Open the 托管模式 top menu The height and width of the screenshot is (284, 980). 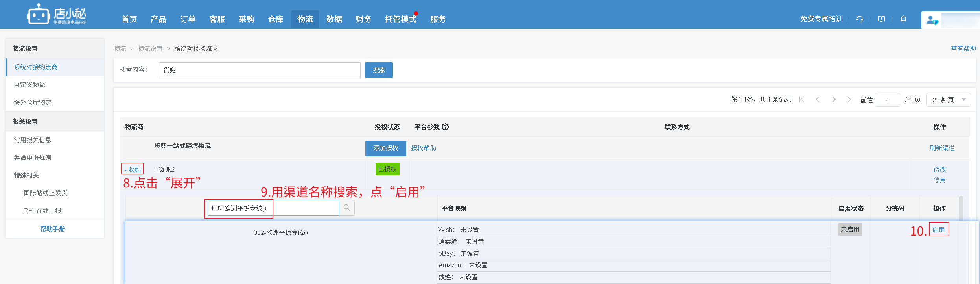pyautogui.click(x=400, y=19)
